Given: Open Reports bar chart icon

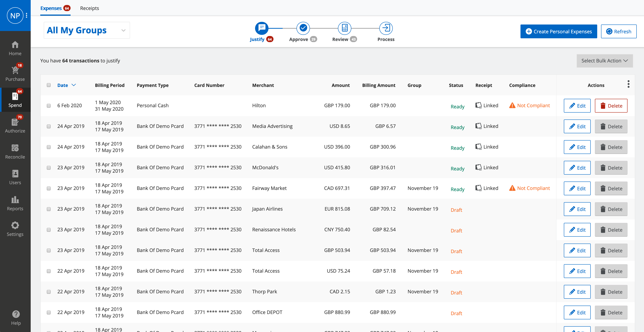Looking at the screenshot, I should coord(15,200).
